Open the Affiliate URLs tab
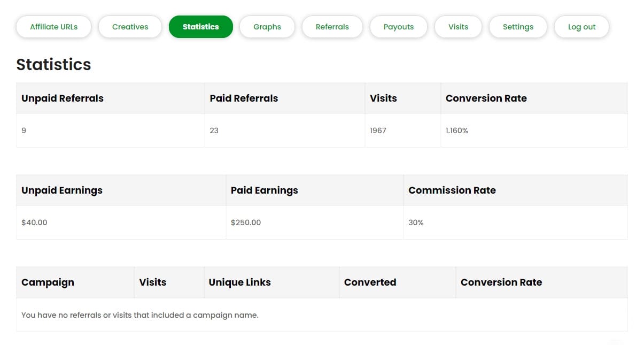Viewport: 644px width, 345px height. [x=53, y=27]
